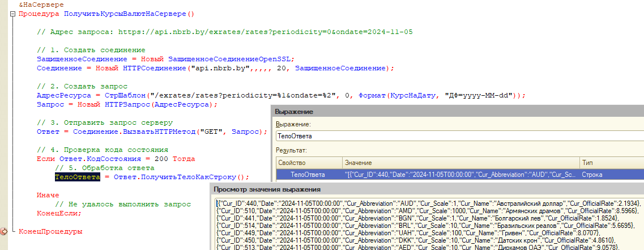Click the '1. Создать соединение' comment
This screenshot has height=250, width=644.
pyautogui.click(x=91, y=50)
